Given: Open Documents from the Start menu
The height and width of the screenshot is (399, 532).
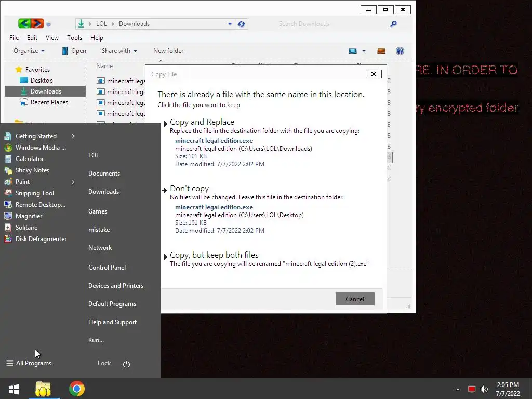Looking at the screenshot, I should 104,174.
